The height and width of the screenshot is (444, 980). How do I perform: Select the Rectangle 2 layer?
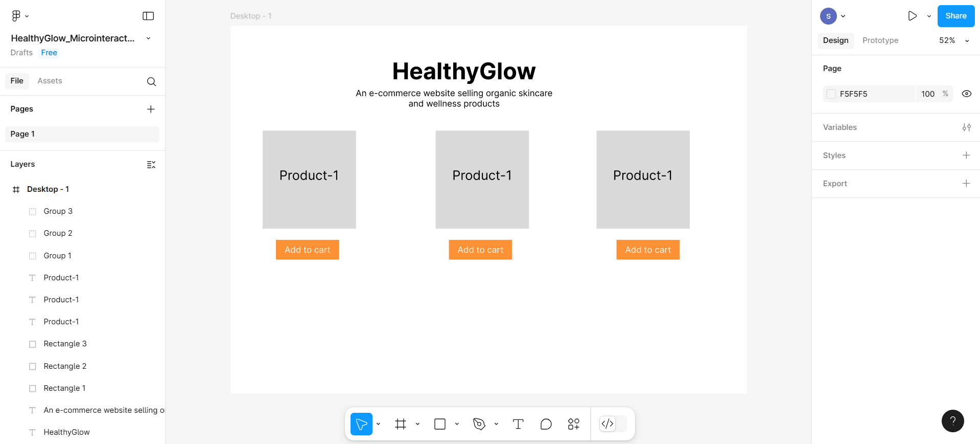click(x=65, y=366)
